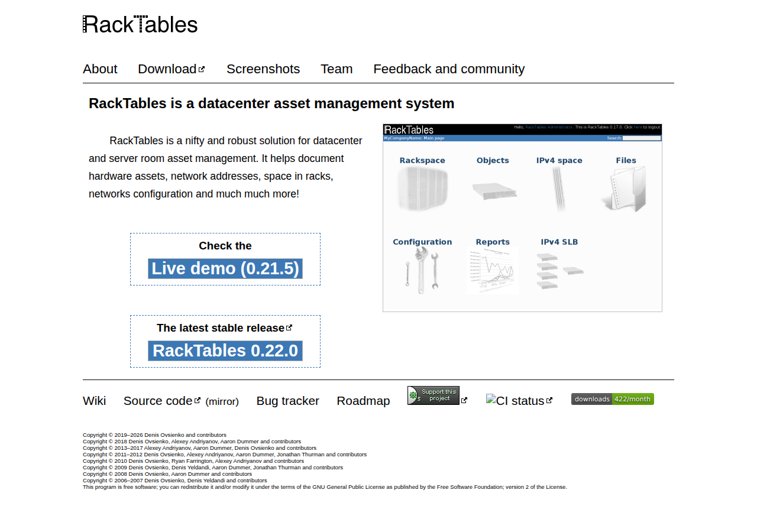This screenshot has width=757, height=532.
Task: Open the source code mirror link
Action: (222, 402)
